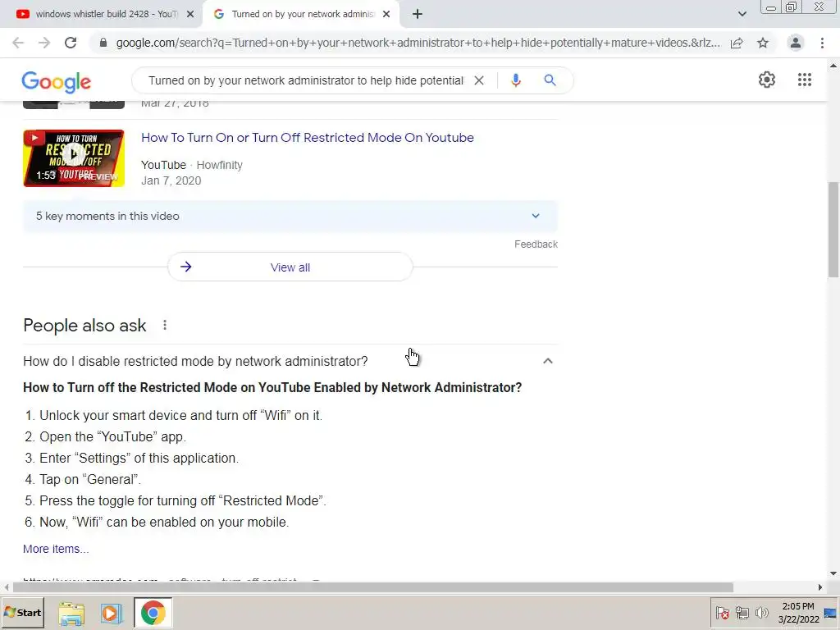Go back to the previous page

[x=18, y=43]
